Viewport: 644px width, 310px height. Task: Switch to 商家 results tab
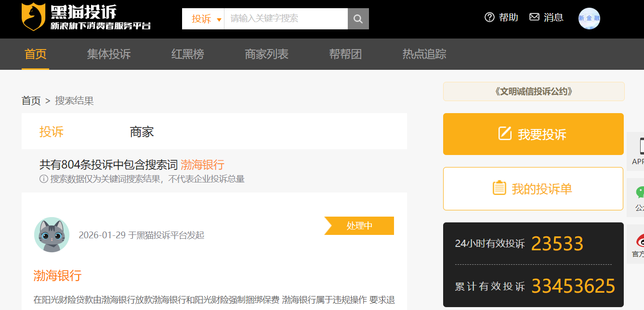click(x=142, y=132)
